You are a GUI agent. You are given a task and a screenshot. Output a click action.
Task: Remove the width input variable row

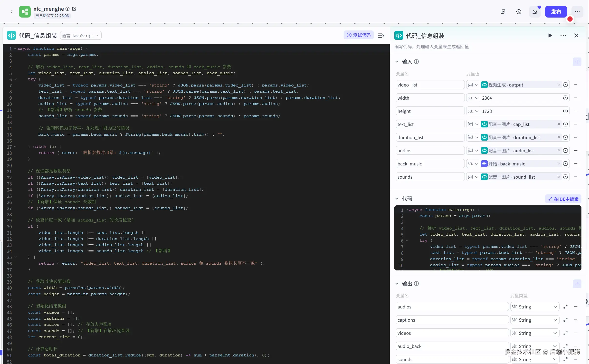click(576, 98)
